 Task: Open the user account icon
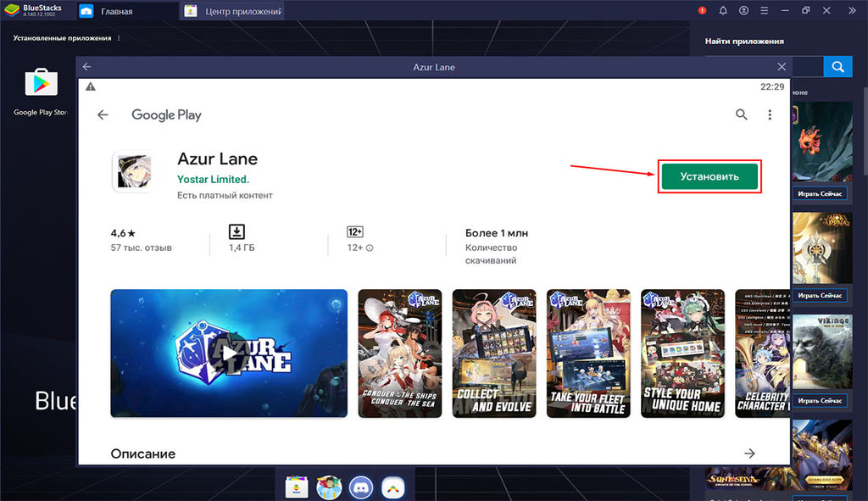pyautogui.click(x=743, y=10)
